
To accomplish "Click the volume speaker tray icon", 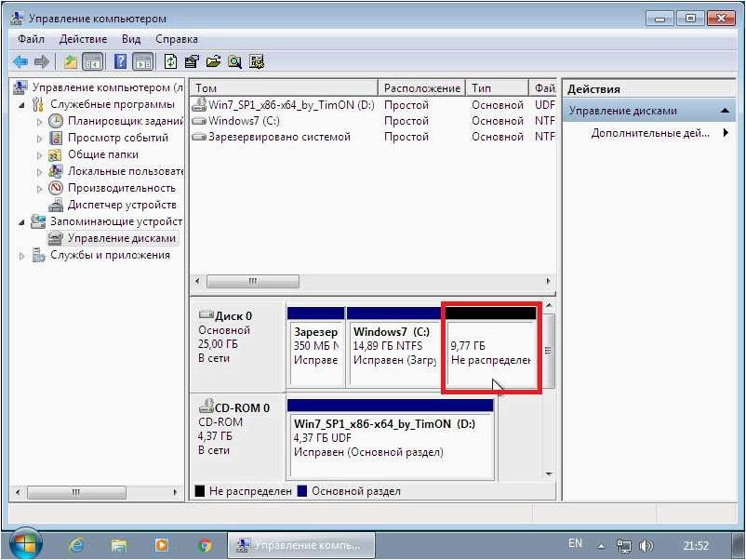I will (x=646, y=546).
